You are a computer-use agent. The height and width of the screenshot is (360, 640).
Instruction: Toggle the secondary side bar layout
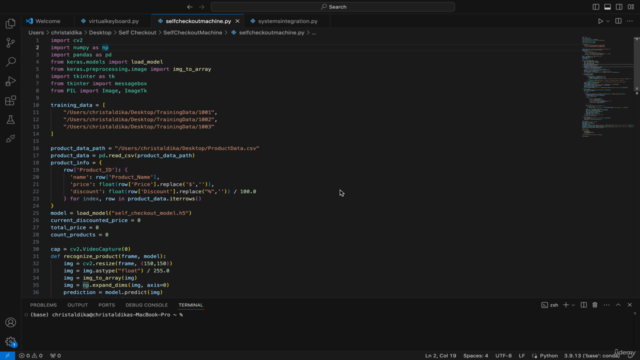click(619, 7)
